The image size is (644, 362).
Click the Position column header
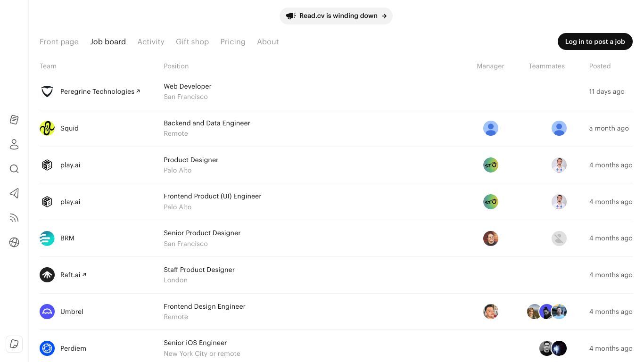(176, 66)
